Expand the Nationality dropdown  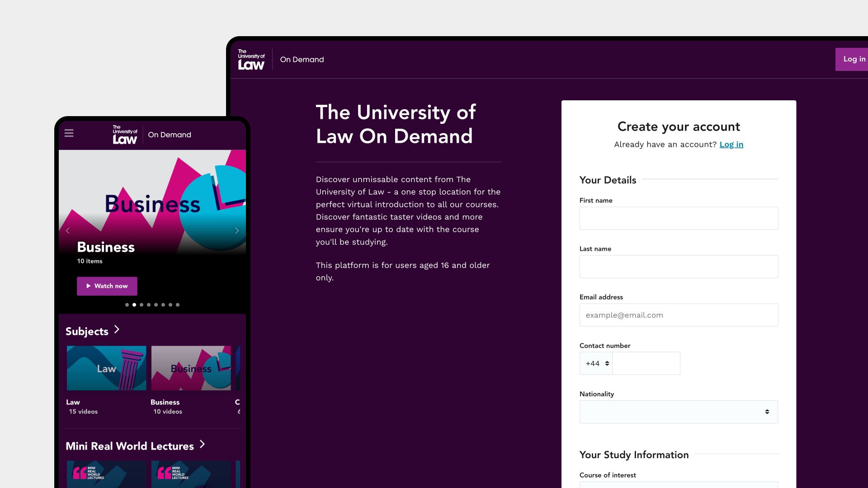679,412
